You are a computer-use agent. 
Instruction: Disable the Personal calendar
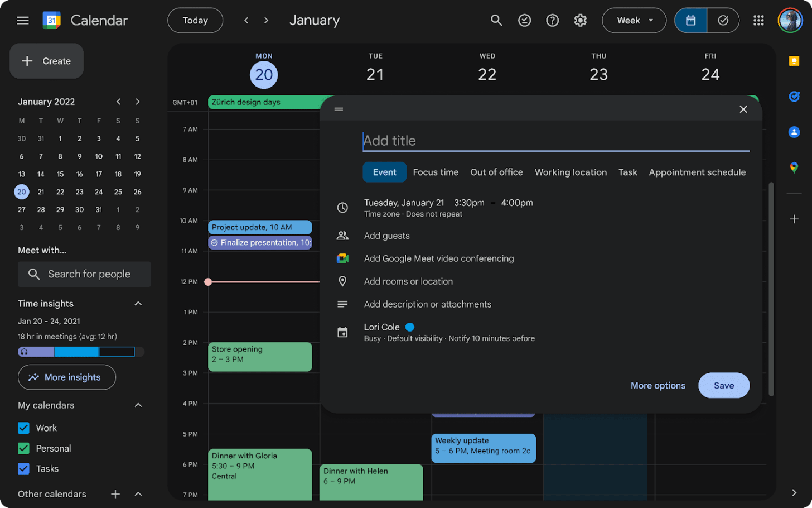tap(23, 448)
